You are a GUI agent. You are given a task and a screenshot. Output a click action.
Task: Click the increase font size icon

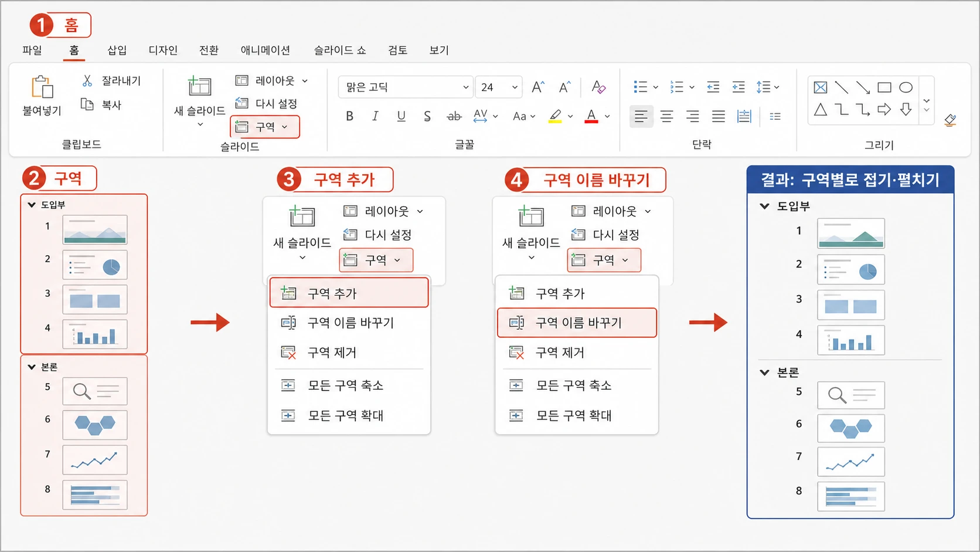point(538,87)
